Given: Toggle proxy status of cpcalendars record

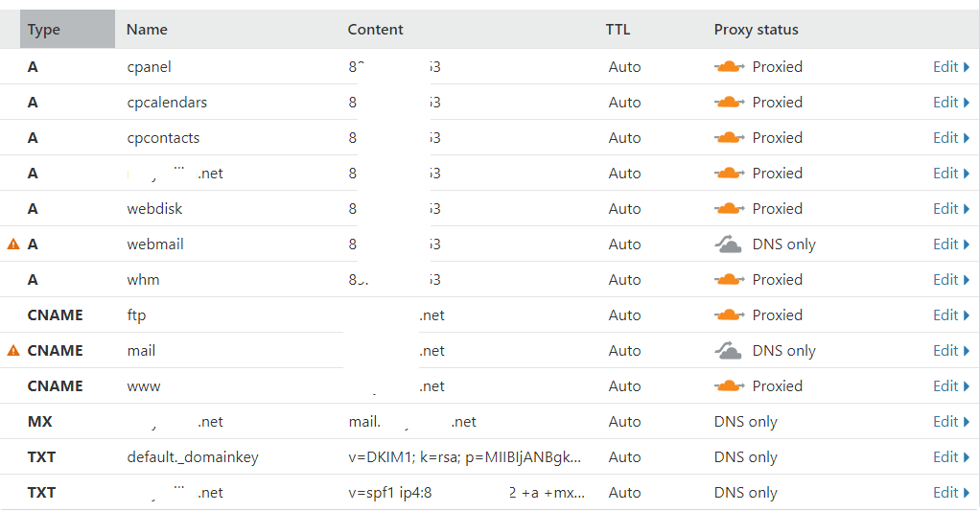Looking at the screenshot, I should click(729, 102).
